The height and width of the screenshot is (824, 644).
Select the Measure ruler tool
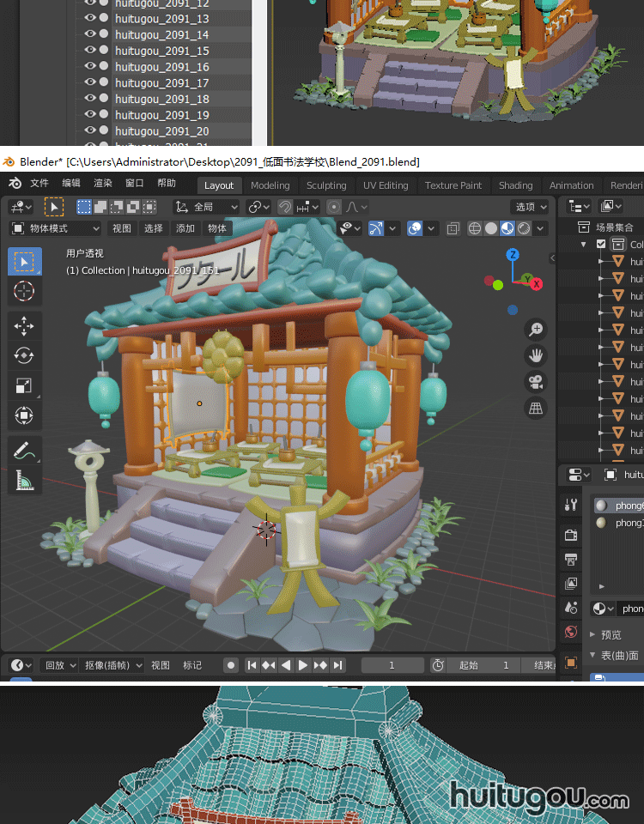click(24, 482)
